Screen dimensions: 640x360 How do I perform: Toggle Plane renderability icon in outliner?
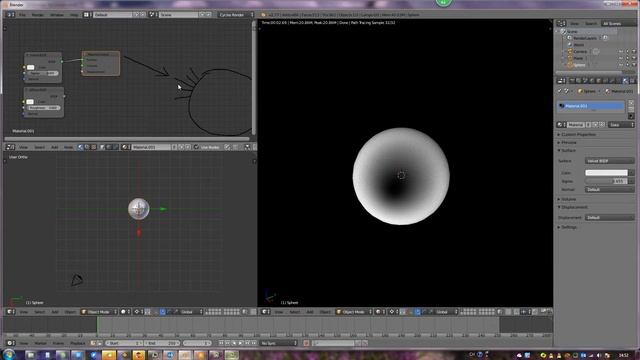point(634,58)
